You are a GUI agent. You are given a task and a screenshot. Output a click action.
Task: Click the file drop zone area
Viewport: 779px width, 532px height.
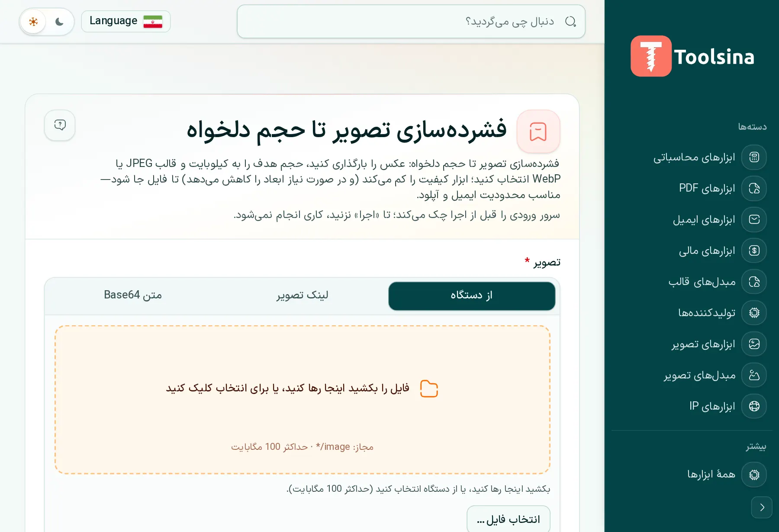click(x=303, y=400)
